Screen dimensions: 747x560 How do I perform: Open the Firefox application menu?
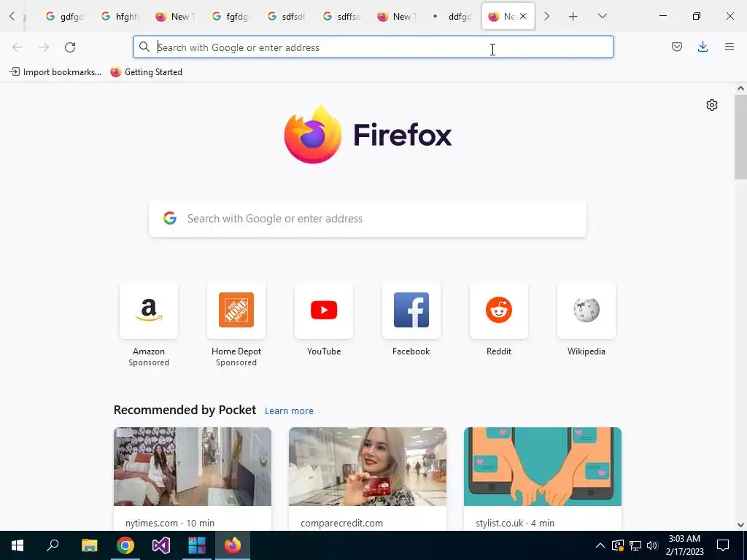(x=729, y=47)
